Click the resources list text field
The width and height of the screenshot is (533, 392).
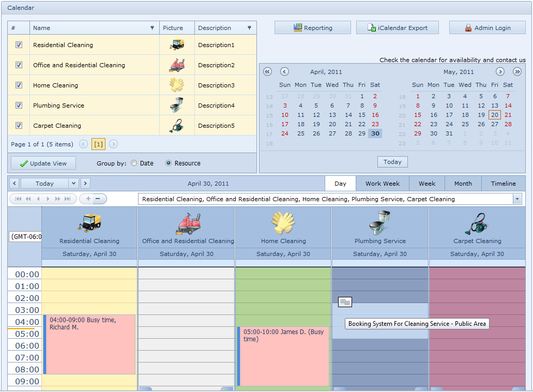coord(325,199)
